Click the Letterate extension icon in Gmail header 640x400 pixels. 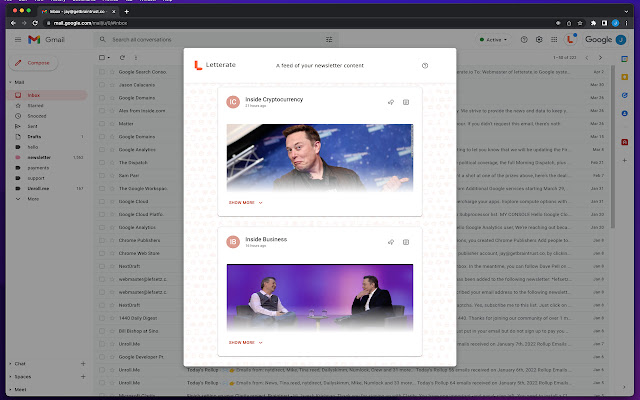coord(571,39)
